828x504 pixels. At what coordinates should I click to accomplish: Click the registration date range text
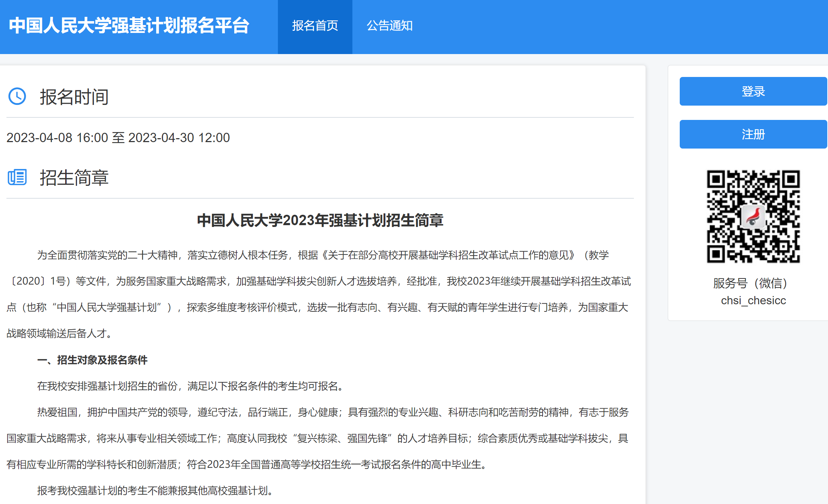[118, 138]
